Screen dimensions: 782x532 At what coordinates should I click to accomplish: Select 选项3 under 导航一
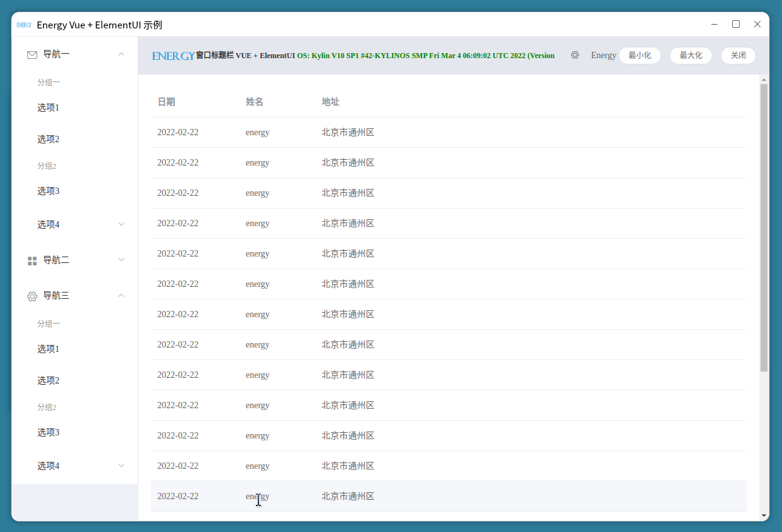[x=48, y=191]
